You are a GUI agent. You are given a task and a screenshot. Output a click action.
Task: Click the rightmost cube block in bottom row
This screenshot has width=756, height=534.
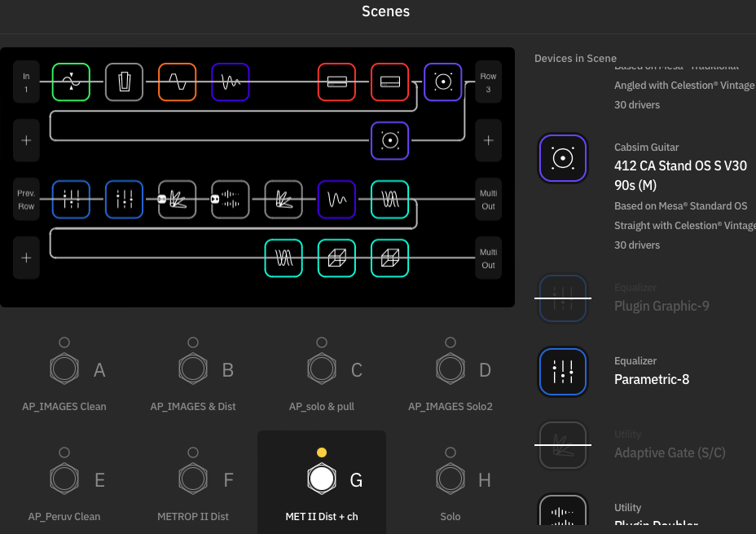389,258
